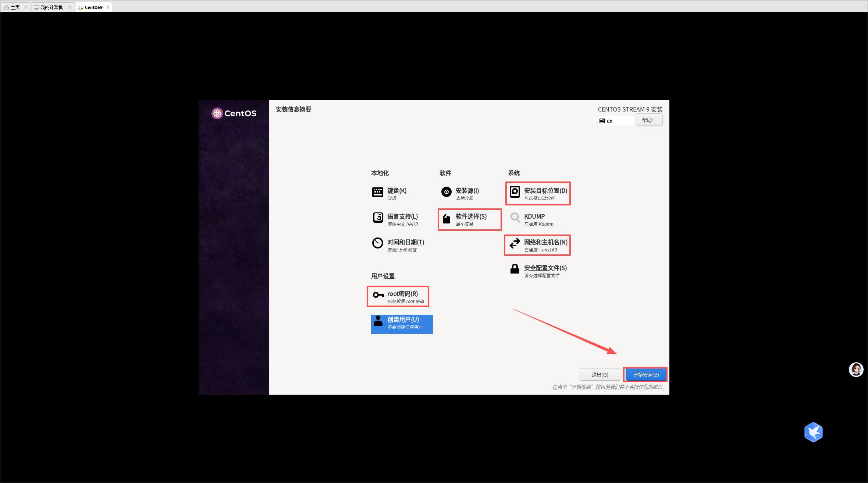Image resolution: width=868 pixels, height=483 pixels.
Task: Click the 已经设置 root 密码 status
Action: [x=406, y=302]
